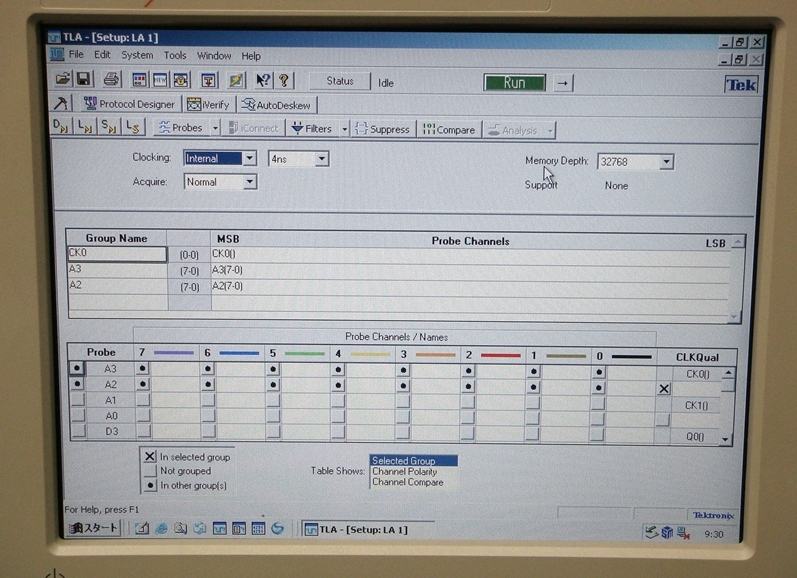Open the Clocking Internal dropdown

coord(250,158)
